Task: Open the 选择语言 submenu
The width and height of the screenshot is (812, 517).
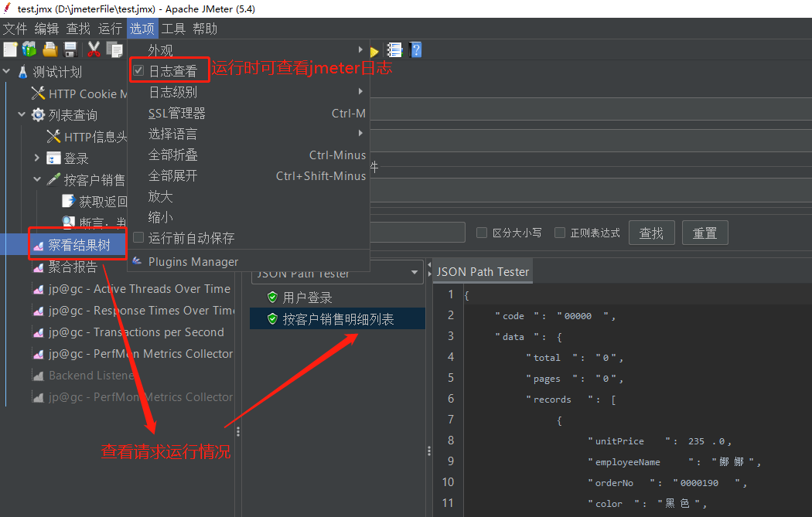Action: coord(248,134)
